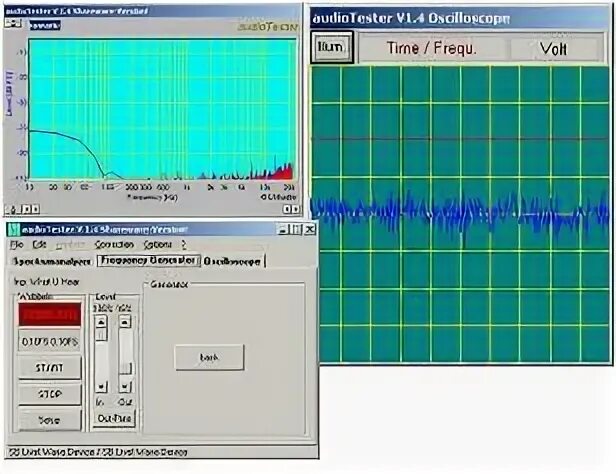
Task: Open the Correction menu before Options
Action: pyautogui.click(x=114, y=245)
